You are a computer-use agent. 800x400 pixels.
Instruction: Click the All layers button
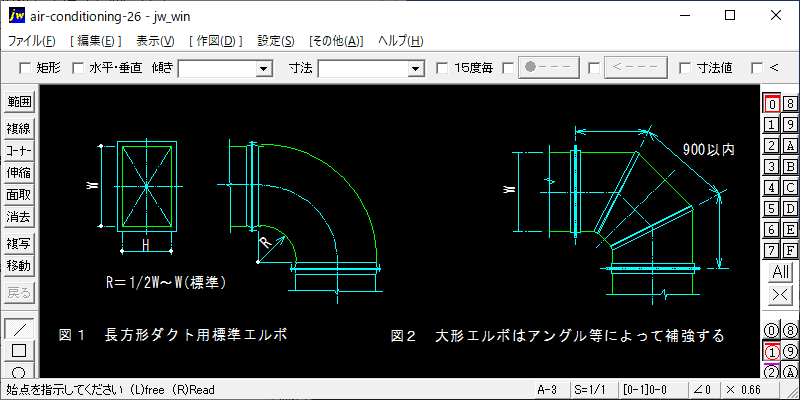pyautogui.click(x=780, y=272)
